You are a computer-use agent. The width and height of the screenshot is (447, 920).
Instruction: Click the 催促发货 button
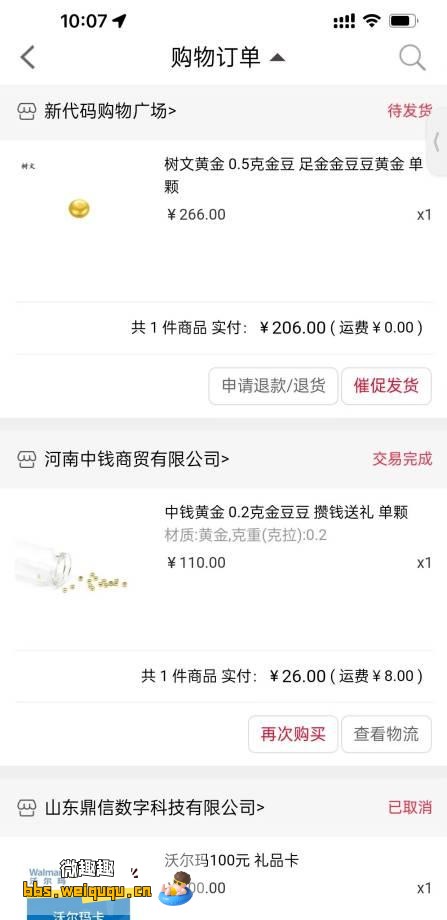pos(386,386)
